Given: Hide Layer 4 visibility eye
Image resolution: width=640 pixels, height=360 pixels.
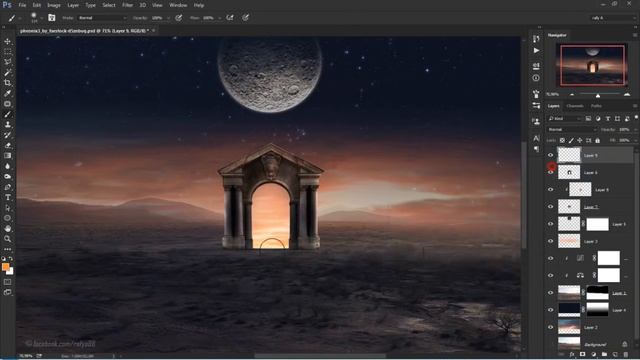Looking at the screenshot, I should point(550,310).
